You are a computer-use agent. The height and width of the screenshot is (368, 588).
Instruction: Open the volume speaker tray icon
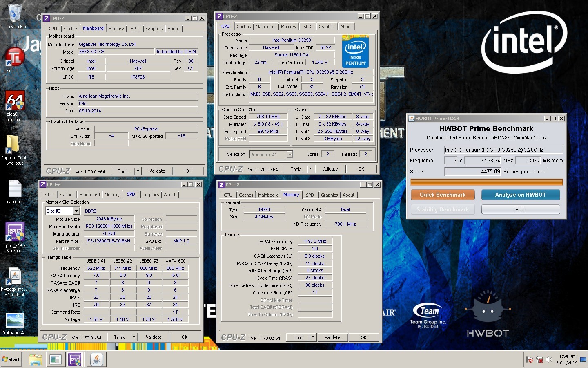coord(549,359)
